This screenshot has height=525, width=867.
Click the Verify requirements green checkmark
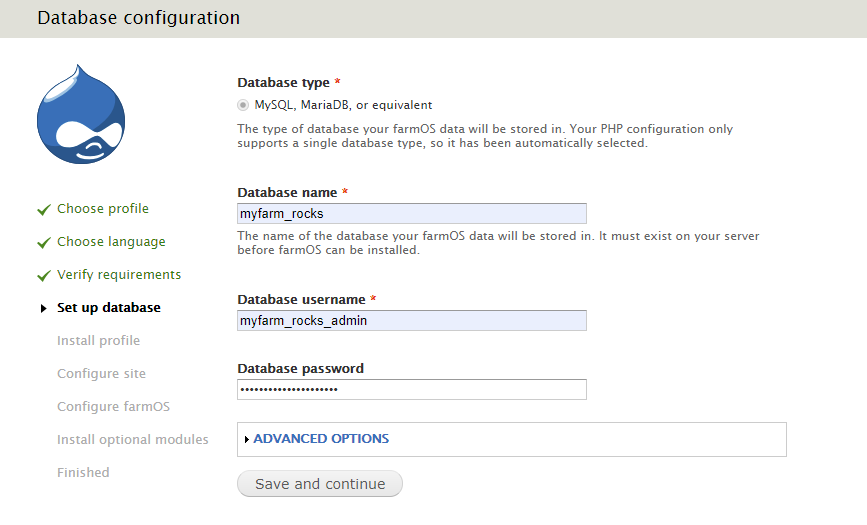[x=44, y=276]
